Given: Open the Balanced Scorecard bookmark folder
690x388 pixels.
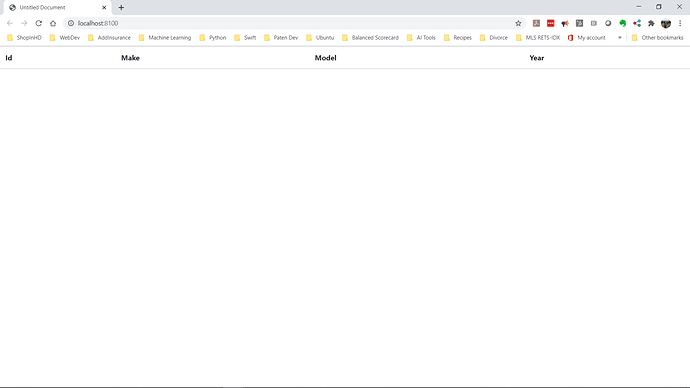Looking at the screenshot, I should pos(371,38).
